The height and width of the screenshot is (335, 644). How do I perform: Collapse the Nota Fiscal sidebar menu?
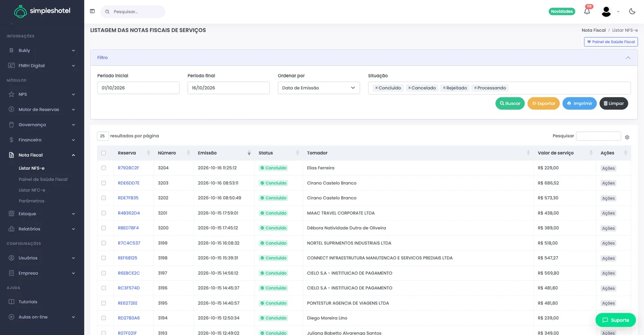(x=42, y=155)
